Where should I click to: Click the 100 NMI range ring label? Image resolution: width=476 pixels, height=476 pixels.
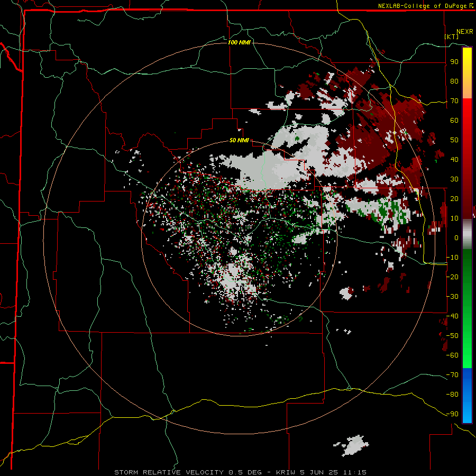(x=239, y=42)
